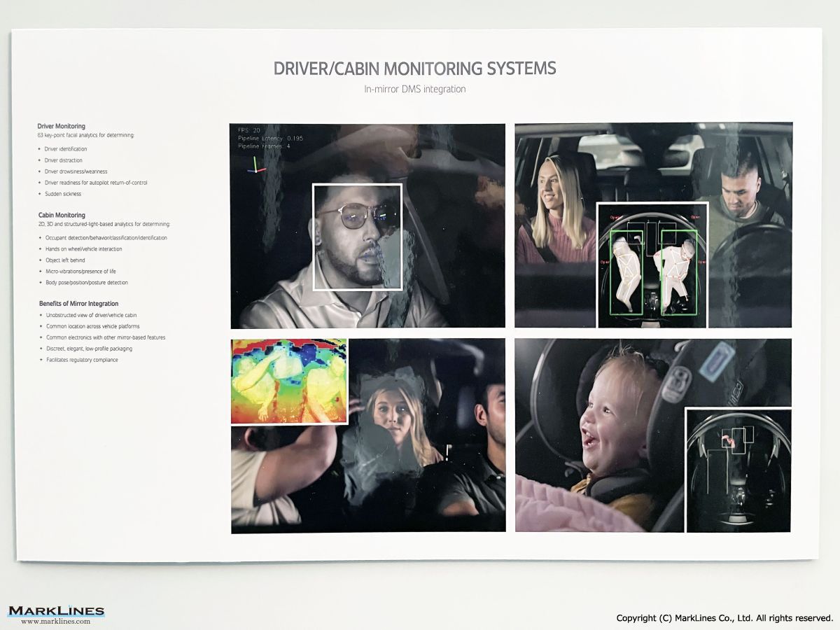Click 'Body pose/position/posture detection' bullet
This screenshot has width=840, height=630.
point(86,283)
